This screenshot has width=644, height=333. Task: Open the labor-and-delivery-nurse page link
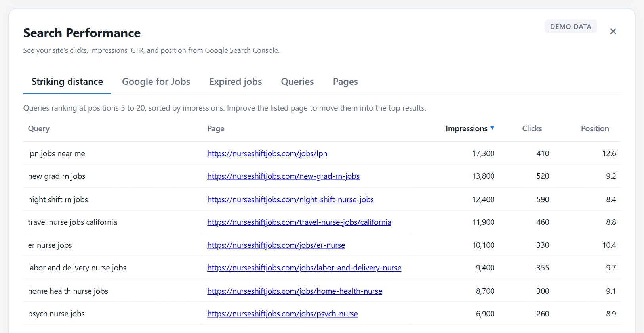305,268
